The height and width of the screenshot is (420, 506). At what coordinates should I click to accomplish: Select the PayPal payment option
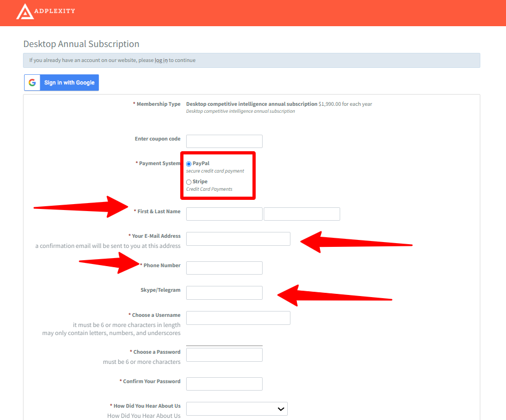(189, 164)
